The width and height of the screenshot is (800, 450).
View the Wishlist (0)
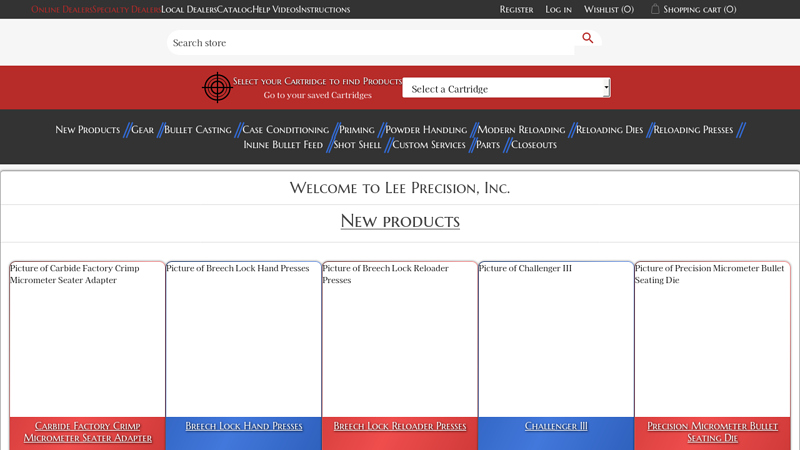pos(608,10)
